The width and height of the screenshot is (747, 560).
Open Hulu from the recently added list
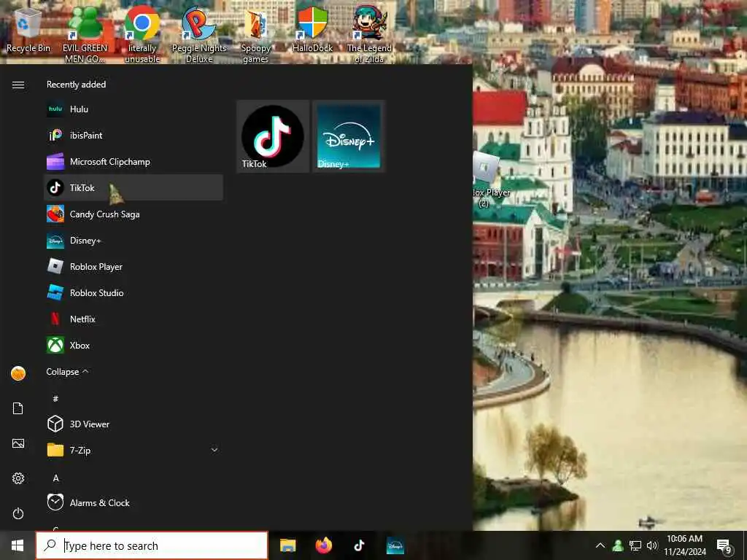pos(133,109)
